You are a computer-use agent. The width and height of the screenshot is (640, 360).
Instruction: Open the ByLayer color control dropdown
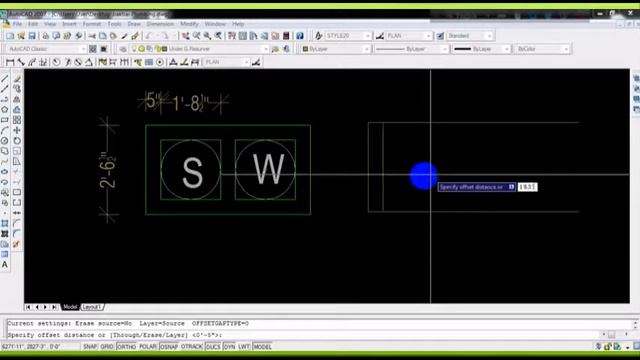[336, 49]
